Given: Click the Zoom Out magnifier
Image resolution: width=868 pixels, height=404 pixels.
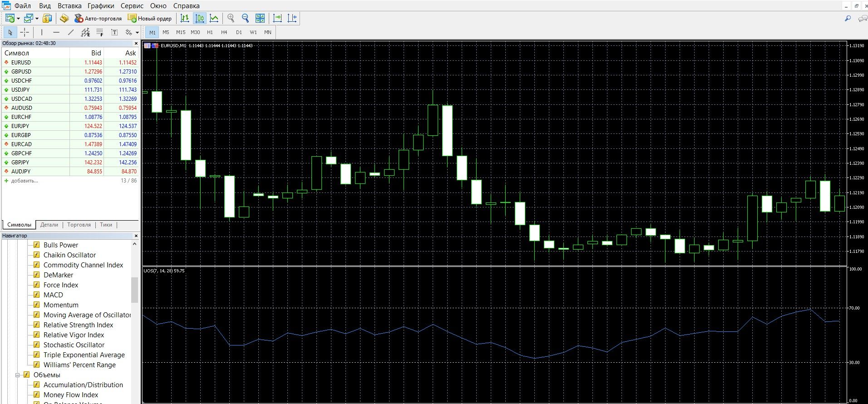Looking at the screenshot, I should pyautogui.click(x=246, y=18).
